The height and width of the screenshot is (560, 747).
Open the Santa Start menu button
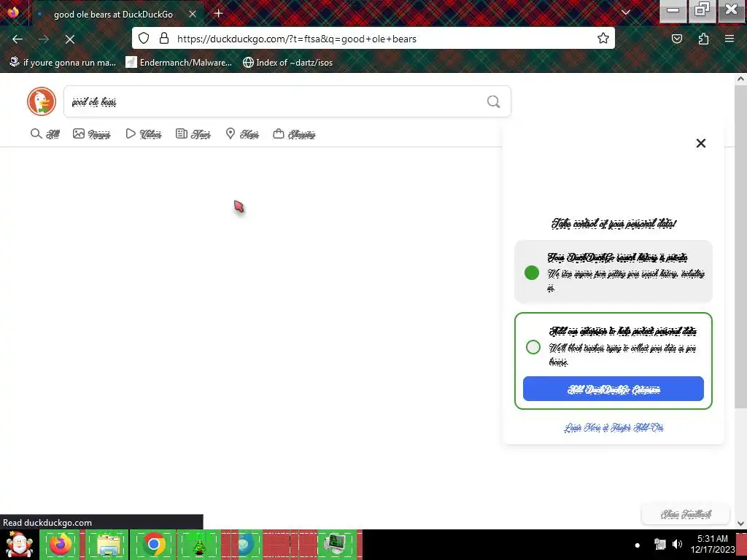coord(19,544)
